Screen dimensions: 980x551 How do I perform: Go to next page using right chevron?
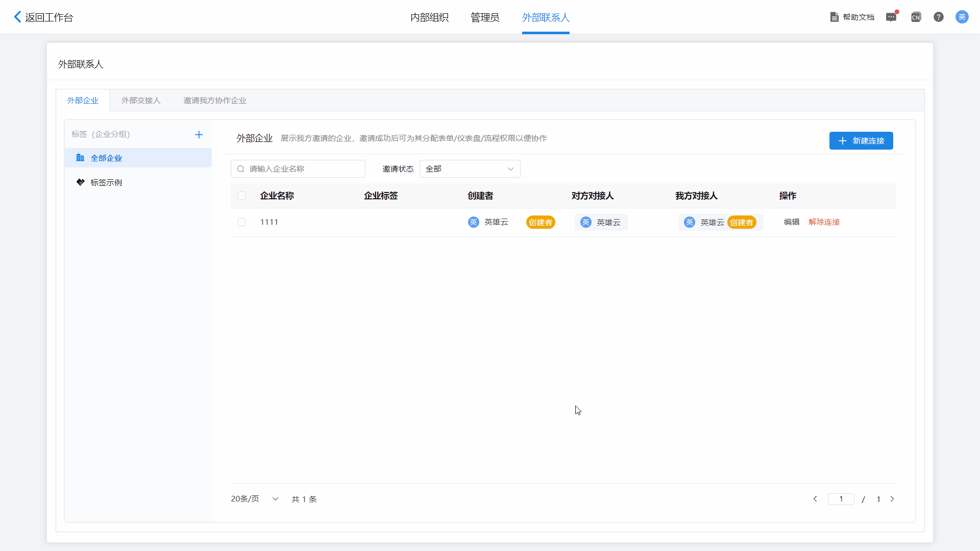pos(892,499)
